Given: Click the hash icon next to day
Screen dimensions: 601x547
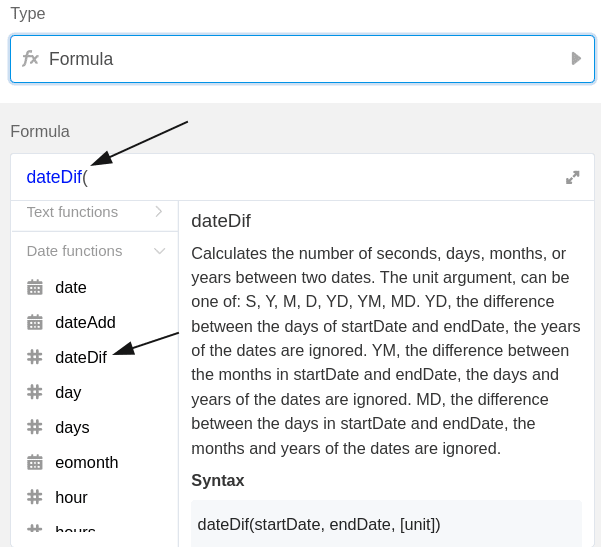Looking at the screenshot, I should tap(35, 392).
